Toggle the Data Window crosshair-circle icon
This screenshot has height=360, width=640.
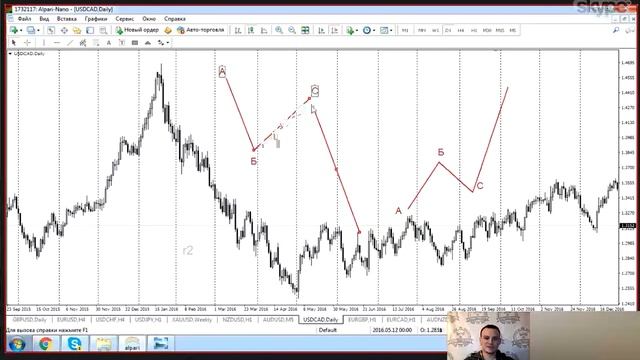coord(64,30)
